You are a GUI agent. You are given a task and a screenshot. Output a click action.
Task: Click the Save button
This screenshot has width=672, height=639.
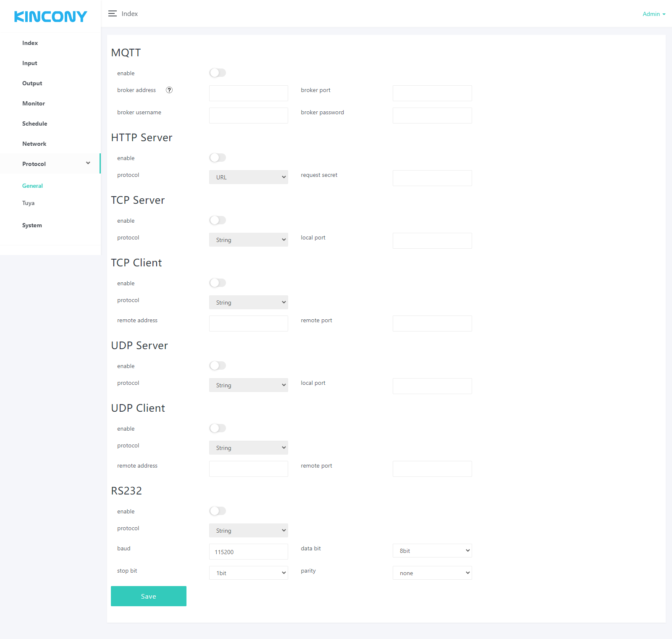pos(148,596)
